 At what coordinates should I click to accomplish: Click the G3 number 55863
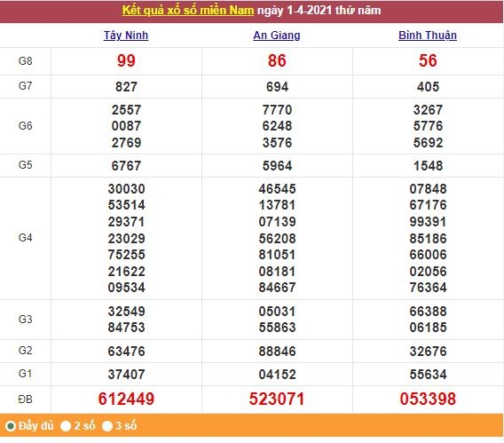coord(277,328)
